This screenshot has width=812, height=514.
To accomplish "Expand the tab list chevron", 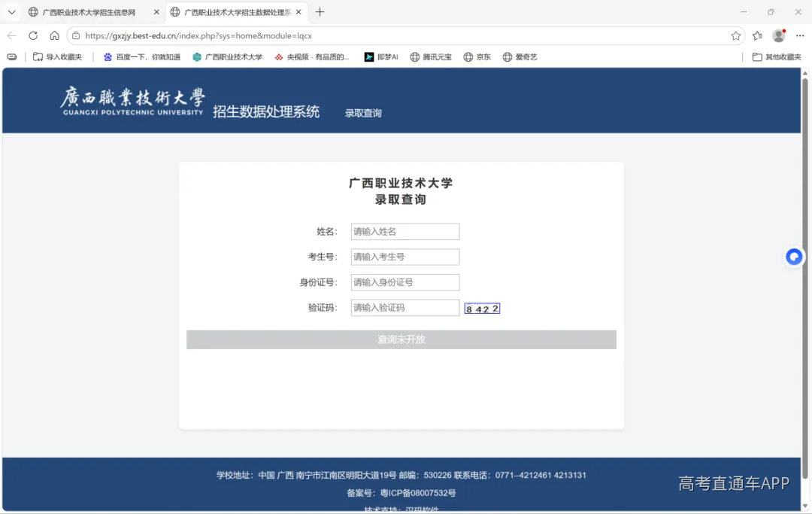I will coord(12,12).
